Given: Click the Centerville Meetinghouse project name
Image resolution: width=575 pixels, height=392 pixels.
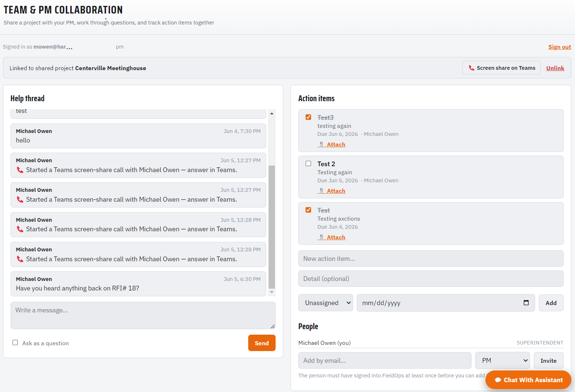Looking at the screenshot, I should [x=111, y=68].
